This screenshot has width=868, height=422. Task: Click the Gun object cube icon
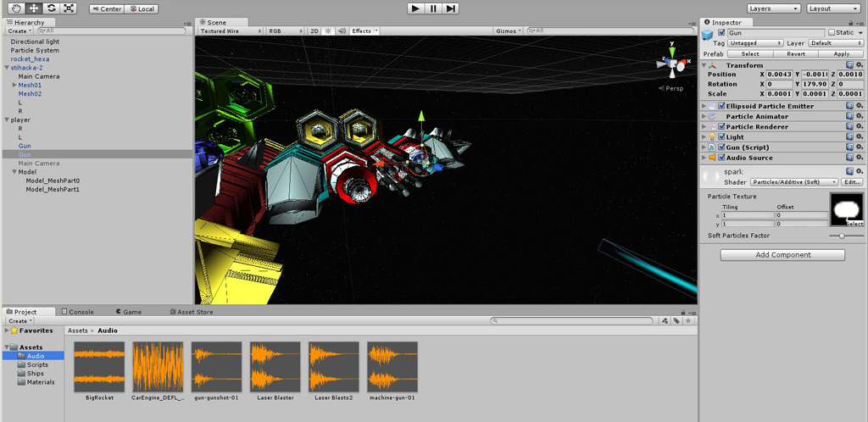click(708, 36)
